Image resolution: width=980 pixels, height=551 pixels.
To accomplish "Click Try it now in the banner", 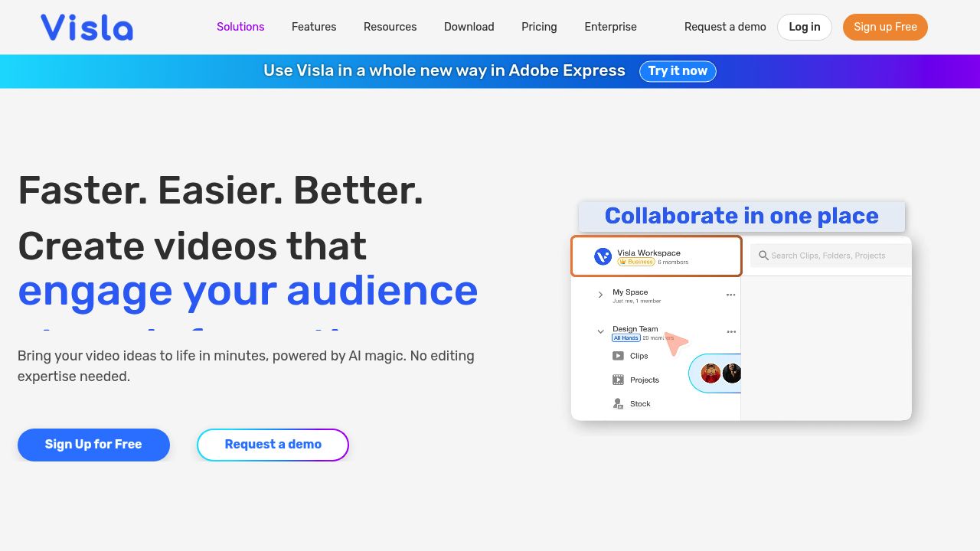I will click(678, 71).
